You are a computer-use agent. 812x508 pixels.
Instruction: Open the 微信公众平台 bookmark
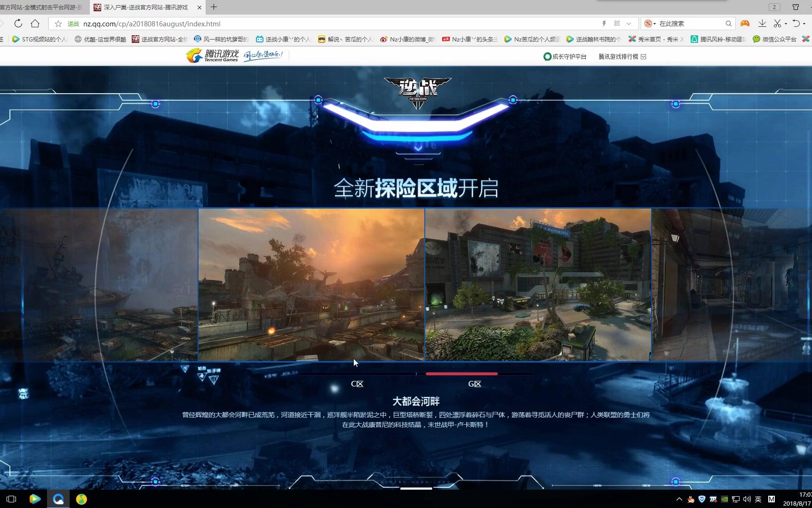774,39
